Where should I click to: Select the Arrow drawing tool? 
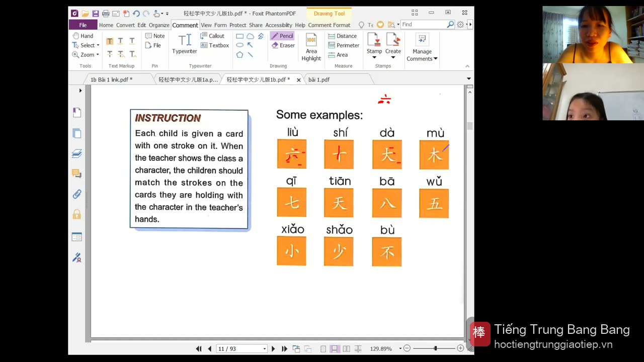pos(250,45)
